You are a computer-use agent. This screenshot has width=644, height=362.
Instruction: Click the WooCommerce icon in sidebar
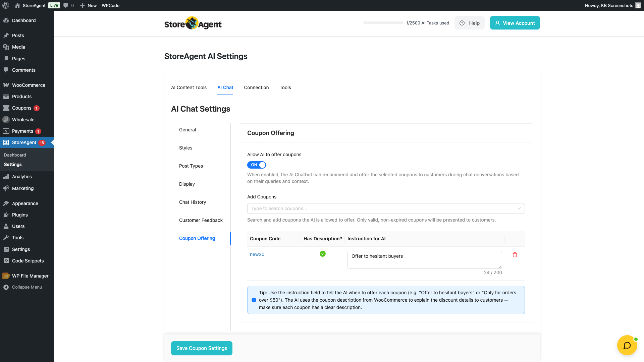6,85
